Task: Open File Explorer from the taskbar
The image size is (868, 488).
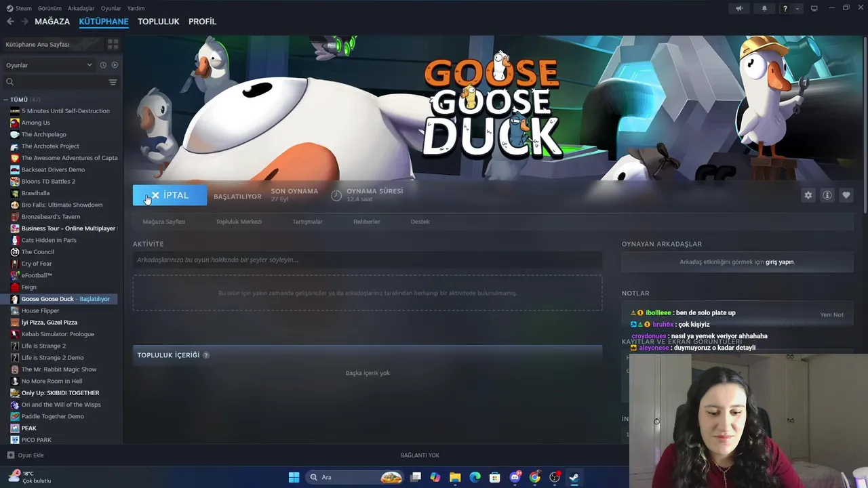Action: tap(455, 477)
